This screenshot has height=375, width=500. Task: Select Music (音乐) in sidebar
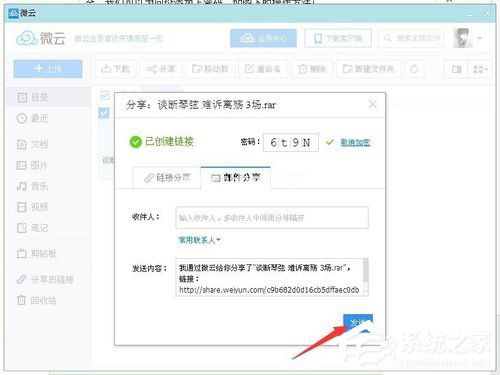[48, 186]
